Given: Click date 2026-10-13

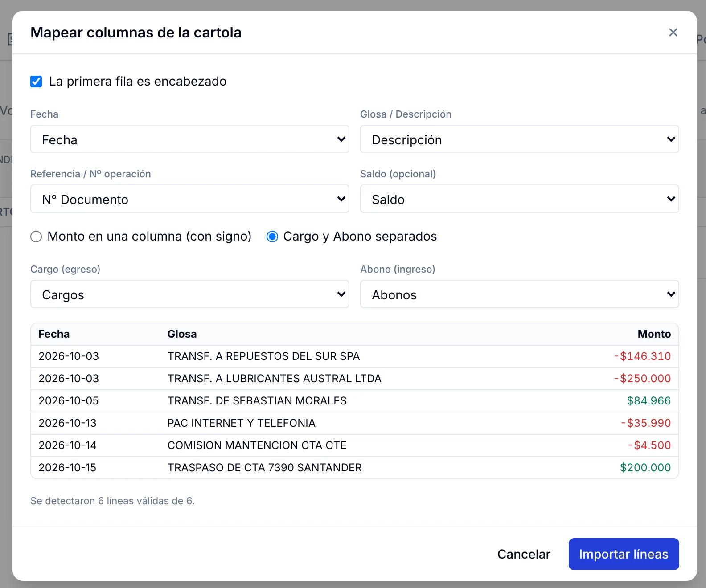Looking at the screenshot, I should 68,423.
